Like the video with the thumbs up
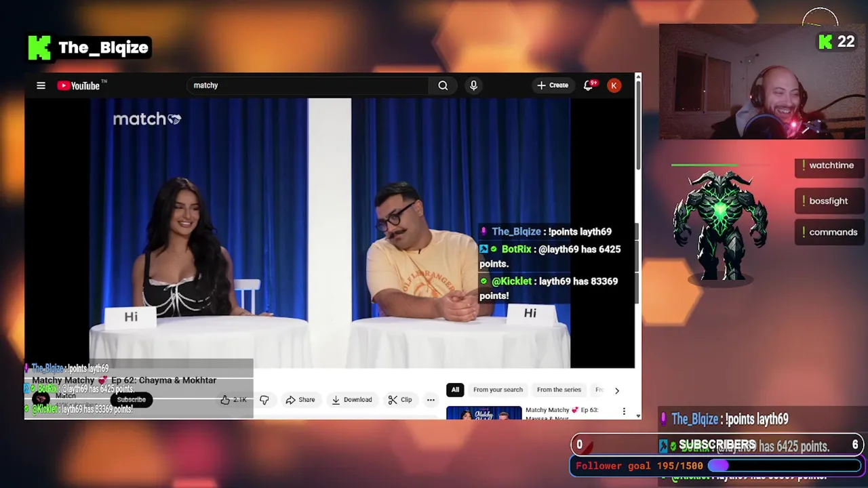The width and height of the screenshot is (868, 488). (233, 400)
